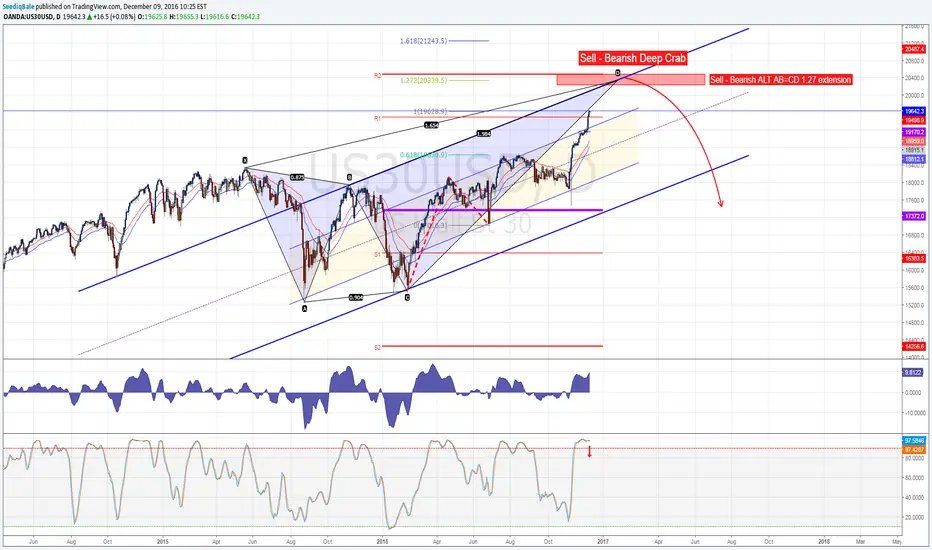Click the 'Sell - Bearish Deep Crab' label

(632, 58)
